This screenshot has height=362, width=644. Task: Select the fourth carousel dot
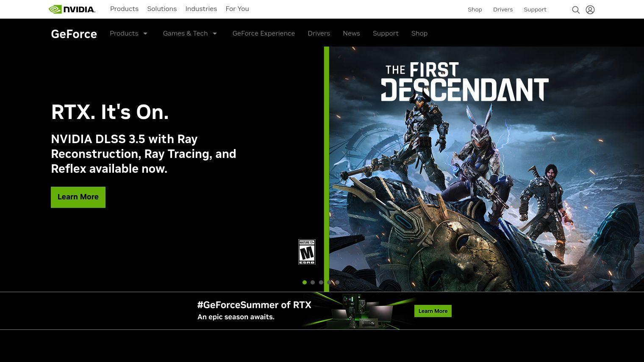click(x=329, y=282)
